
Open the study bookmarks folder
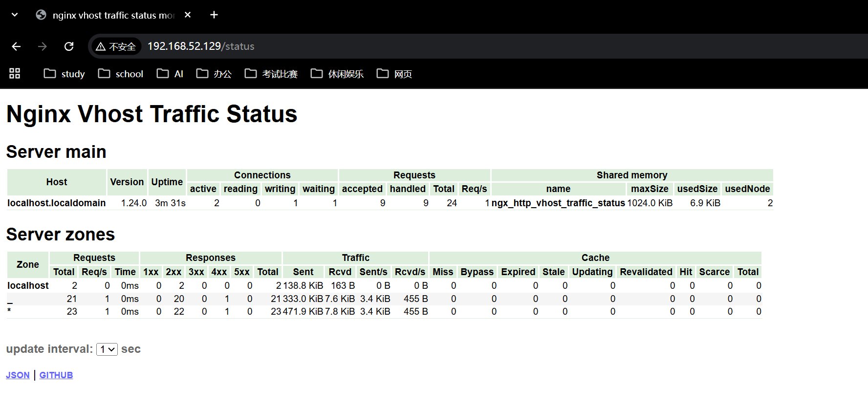tap(65, 74)
